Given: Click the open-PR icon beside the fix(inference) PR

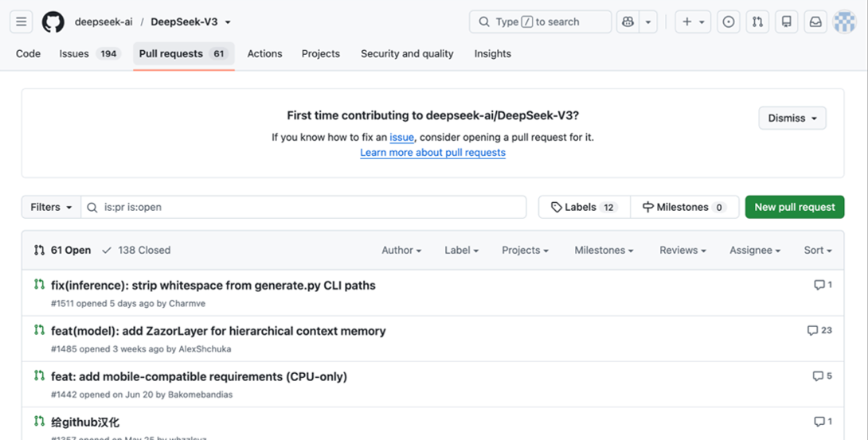Looking at the screenshot, I should click(x=39, y=284).
